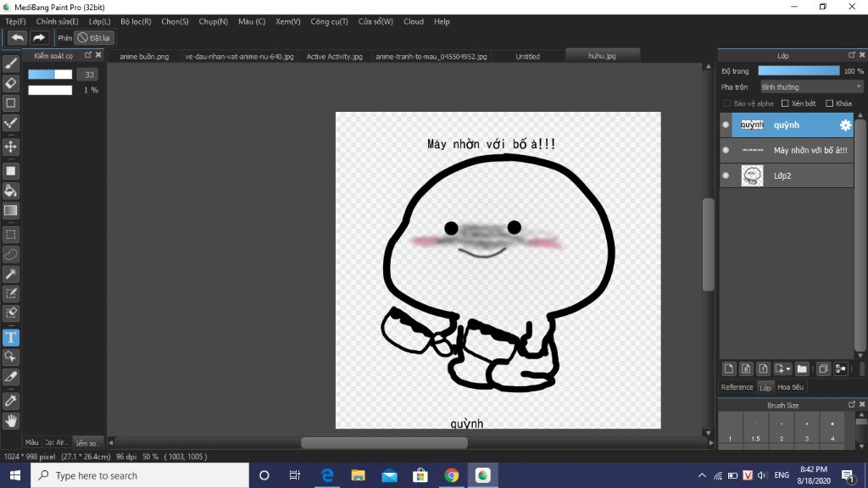
Task: Switch to the Untitled document tab
Action: coord(527,57)
